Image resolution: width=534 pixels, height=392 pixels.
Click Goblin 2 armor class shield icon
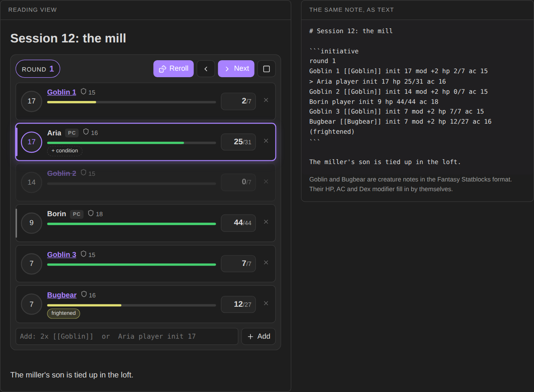pos(83,173)
